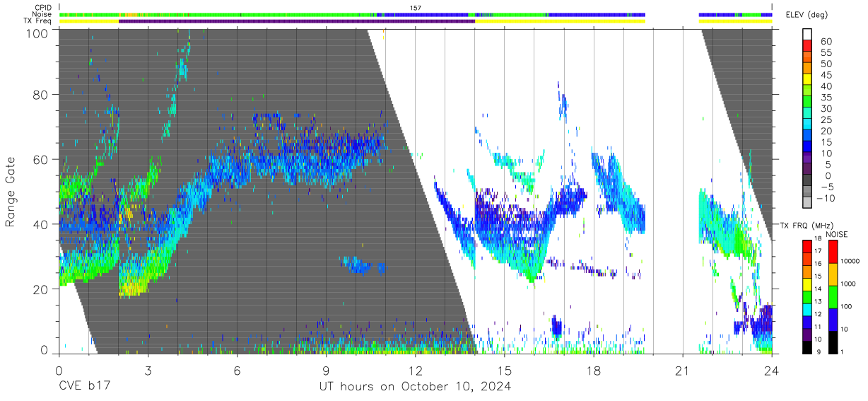Click the 9 tick on UT hours axis
The width and height of the screenshot is (868, 401).
pos(326,371)
